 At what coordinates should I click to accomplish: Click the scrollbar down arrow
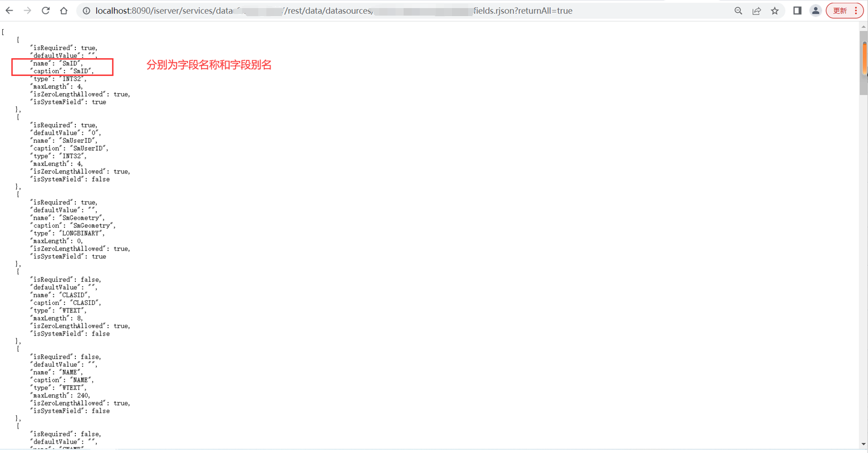tap(864, 444)
